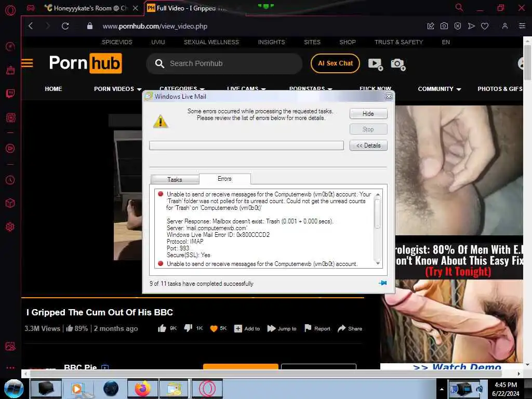Screen dimensions: 532x399
Task: Click the search tabs magnifier icon
Action: pyautogui.click(x=459, y=7)
